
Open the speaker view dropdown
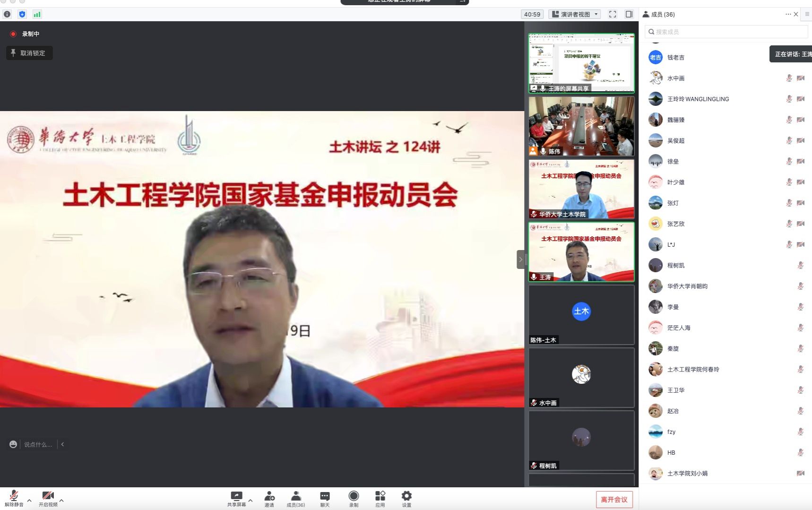click(575, 14)
